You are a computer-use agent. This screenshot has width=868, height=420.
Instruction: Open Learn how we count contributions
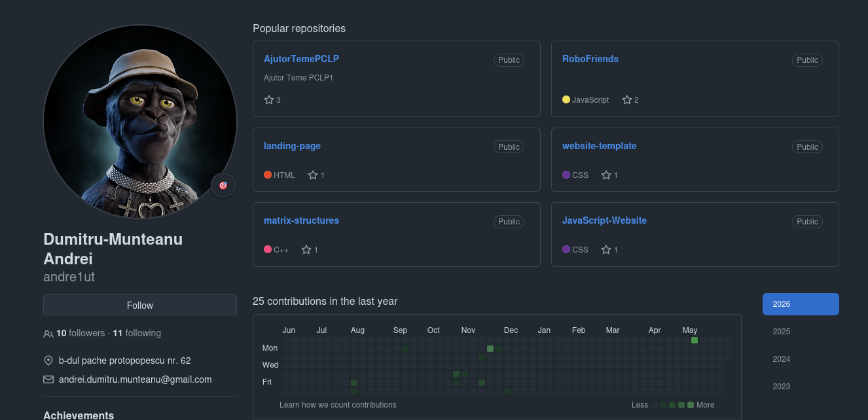pyautogui.click(x=338, y=405)
